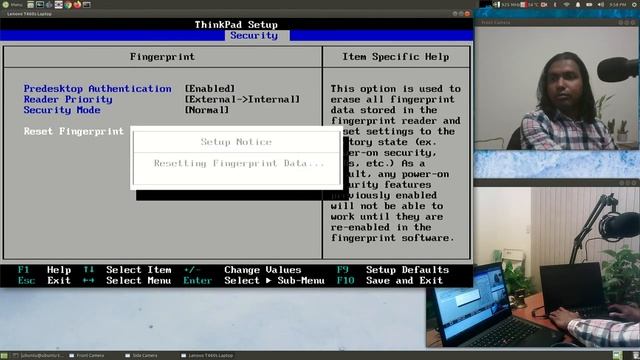The height and width of the screenshot is (360, 640).
Task: Click the Front Camera window title bar
Action: 557,22
